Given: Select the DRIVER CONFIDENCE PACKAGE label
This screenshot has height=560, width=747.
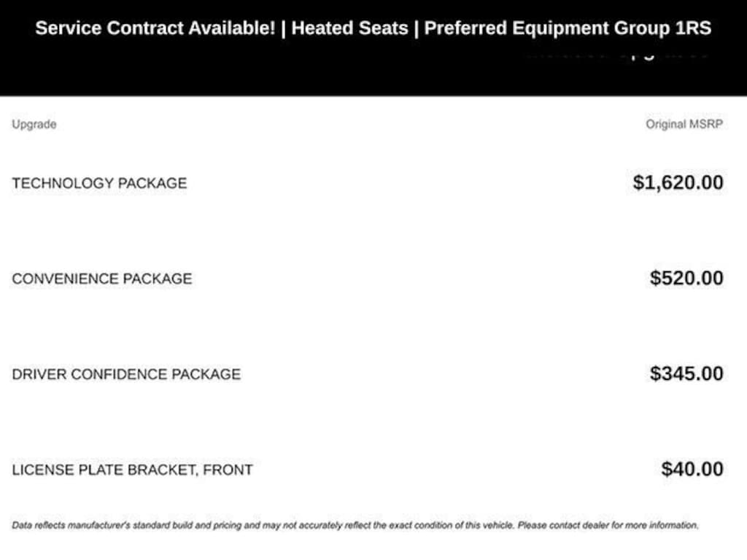Looking at the screenshot, I should [x=126, y=374].
